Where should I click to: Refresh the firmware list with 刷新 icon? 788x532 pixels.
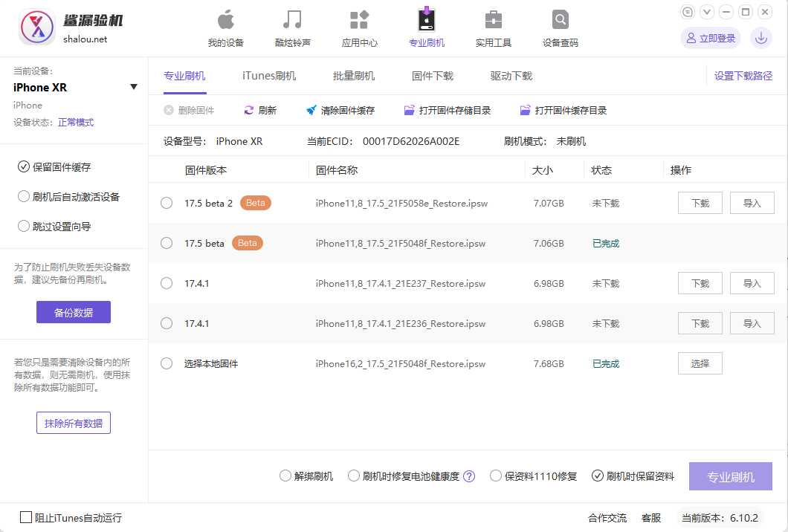pos(250,109)
